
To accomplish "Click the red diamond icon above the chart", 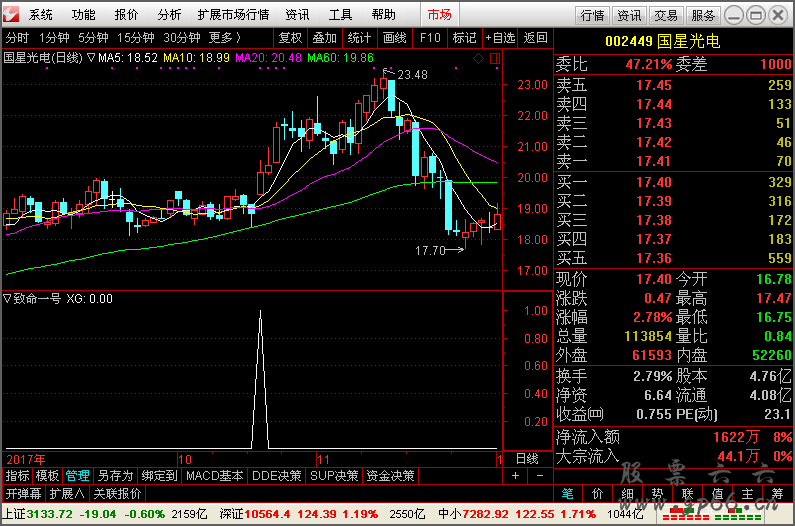I will (x=478, y=58).
